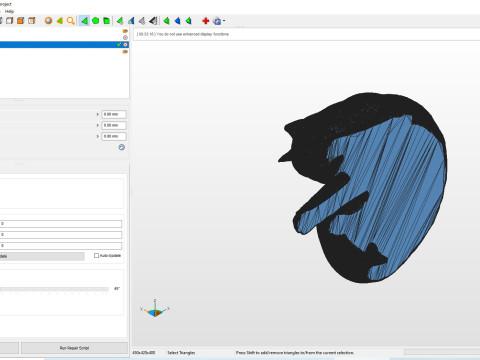The width and height of the screenshot is (480, 360).
Task: Click the Shift add/remove triangles status hint
Action: (295, 353)
